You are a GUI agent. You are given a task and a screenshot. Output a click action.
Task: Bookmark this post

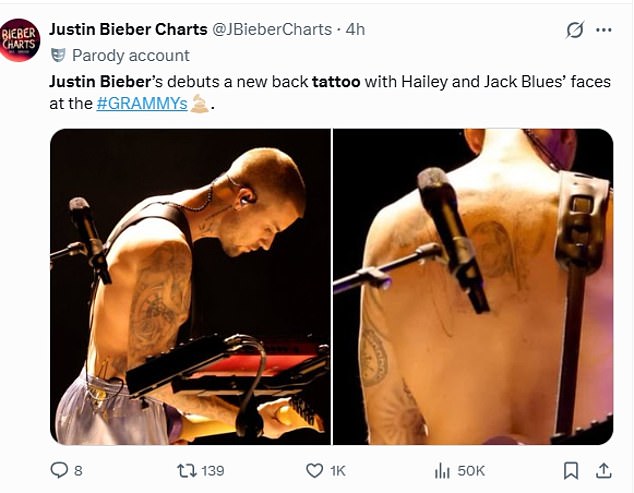[x=571, y=470]
